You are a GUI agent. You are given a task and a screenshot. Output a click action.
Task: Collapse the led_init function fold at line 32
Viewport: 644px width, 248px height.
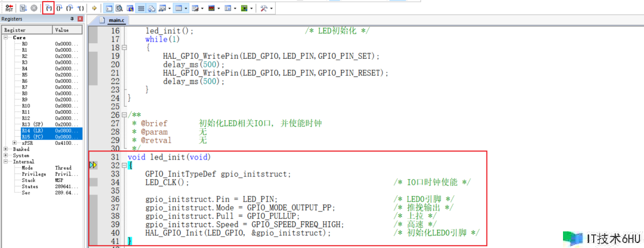[124, 166]
